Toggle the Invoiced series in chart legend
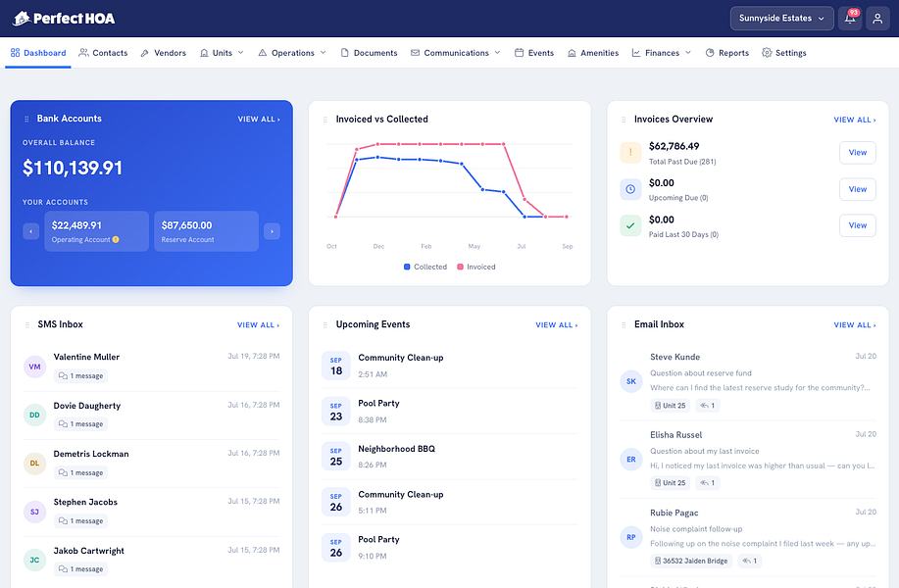The width and height of the screenshot is (899, 588). [x=475, y=268]
